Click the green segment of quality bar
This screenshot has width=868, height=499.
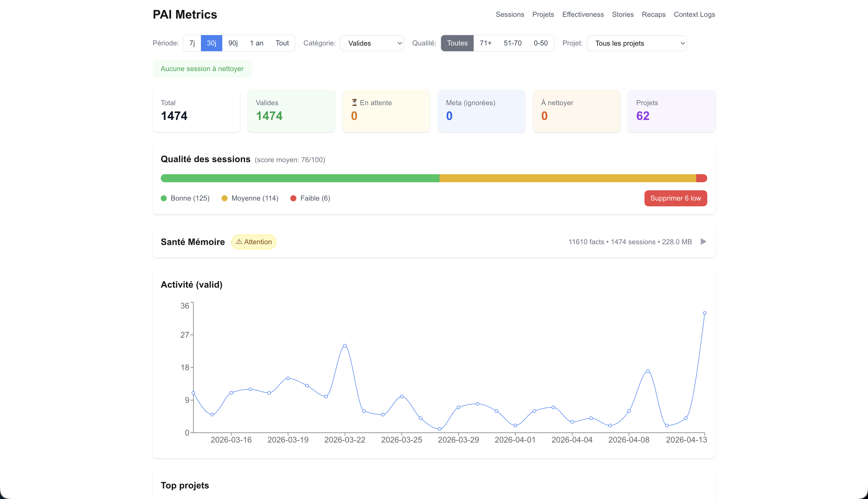point(300,178)
